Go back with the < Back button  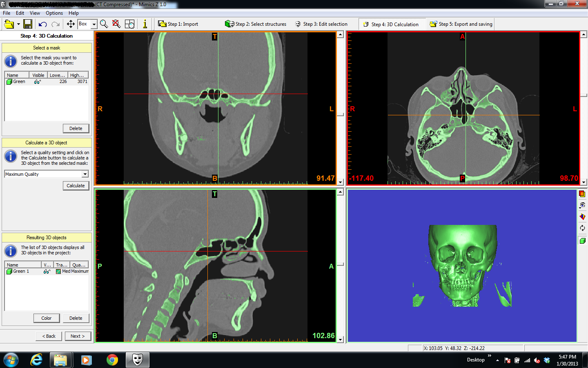[x=49, y=336]
